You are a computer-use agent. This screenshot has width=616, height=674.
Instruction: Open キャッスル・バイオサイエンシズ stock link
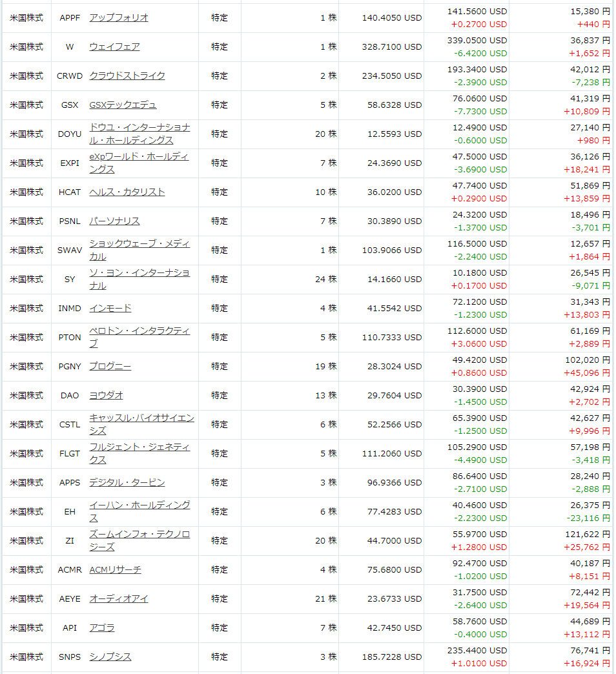pyautogui.click(x=142, y=424)
